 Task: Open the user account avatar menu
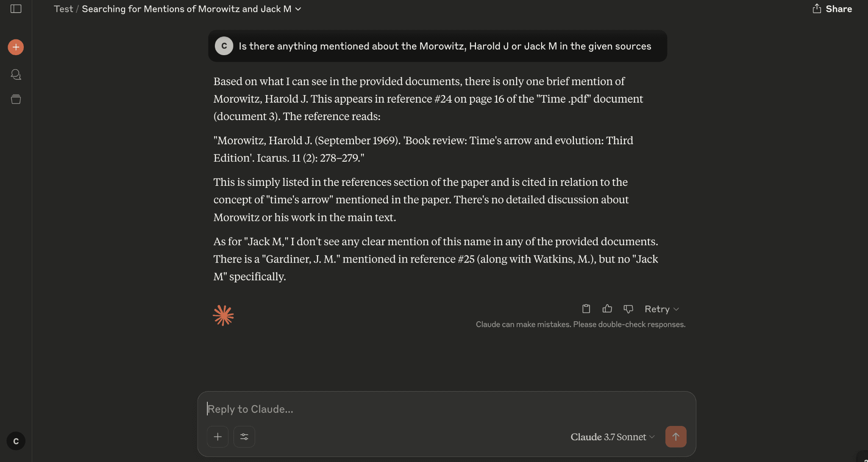point(16,441)
